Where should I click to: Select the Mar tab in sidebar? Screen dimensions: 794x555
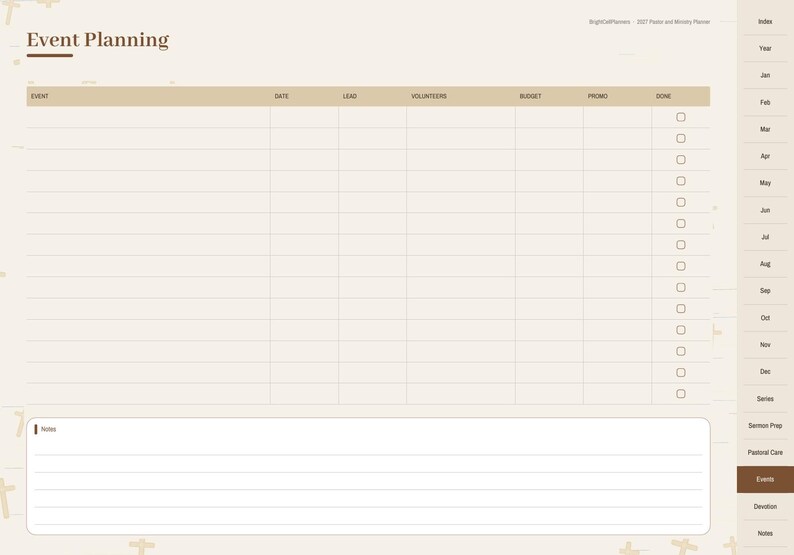coord(765,129)
